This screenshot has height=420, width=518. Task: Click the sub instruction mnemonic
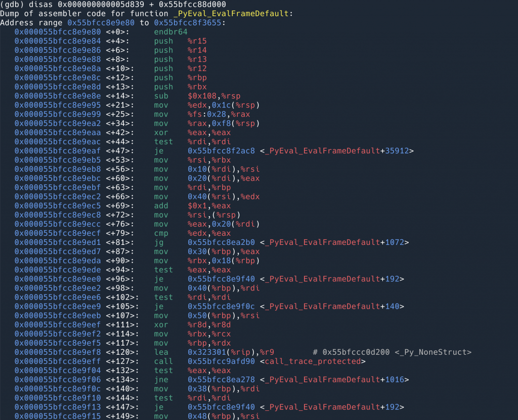[161, 96]
